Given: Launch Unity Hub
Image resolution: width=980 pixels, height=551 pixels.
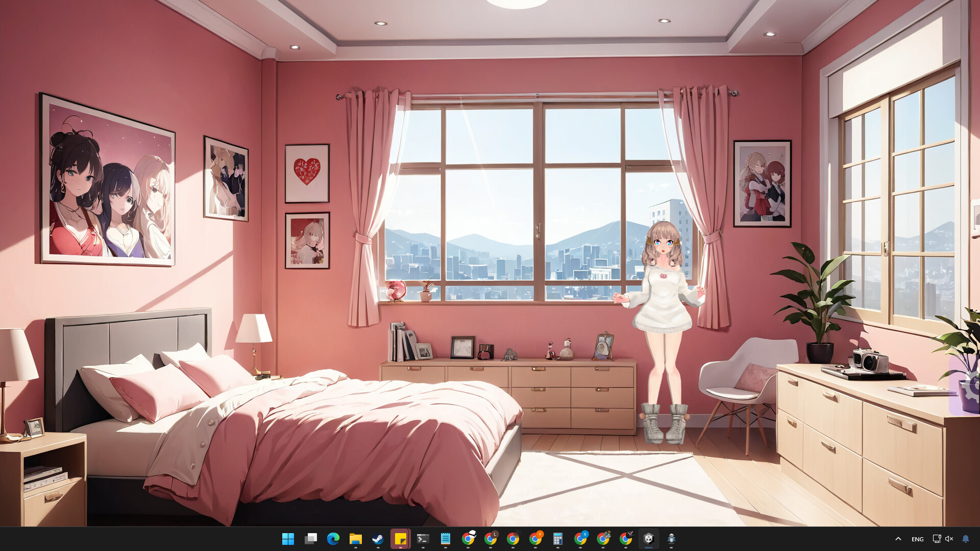Looking at the screenshot, I should coord(648,539).
